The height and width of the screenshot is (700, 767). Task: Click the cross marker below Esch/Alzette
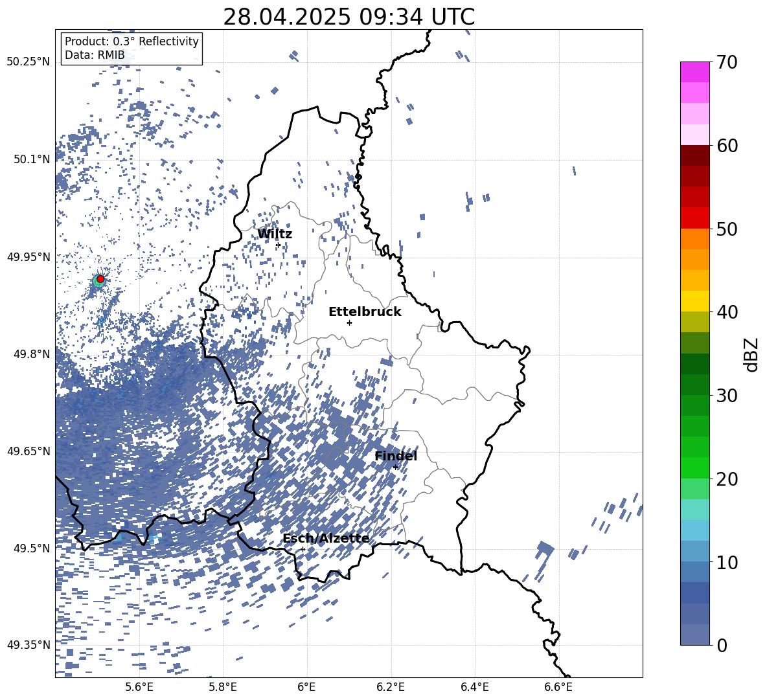coord(303,549)
